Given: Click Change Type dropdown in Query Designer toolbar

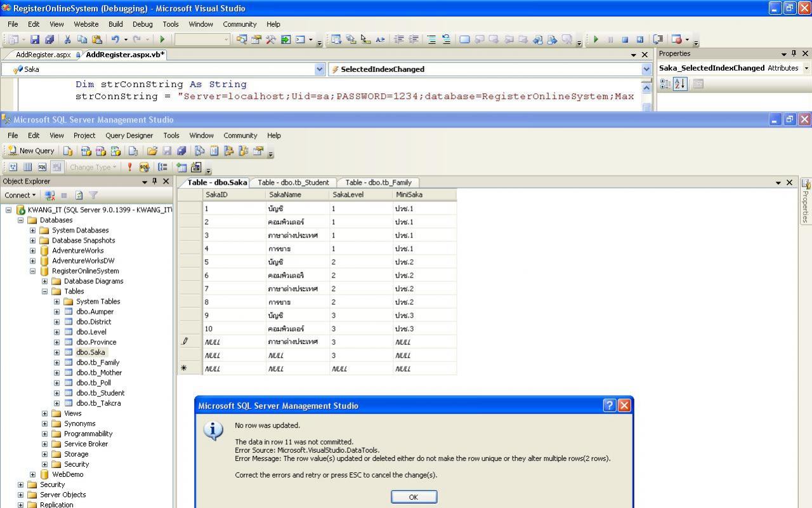Looking at the screenshot, I should point(93,167).
